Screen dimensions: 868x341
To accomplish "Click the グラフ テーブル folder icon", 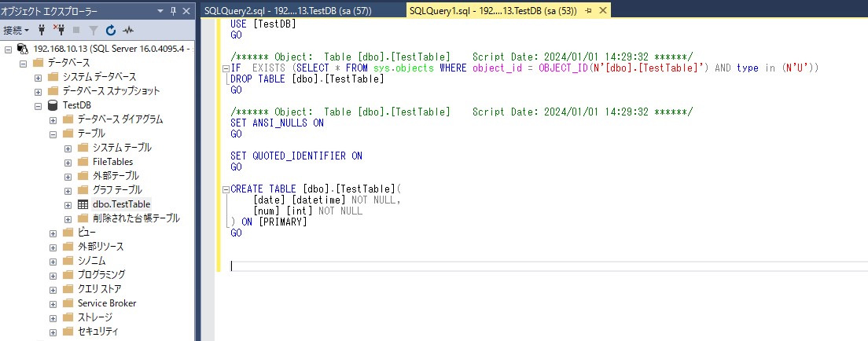I will point(83,190).
